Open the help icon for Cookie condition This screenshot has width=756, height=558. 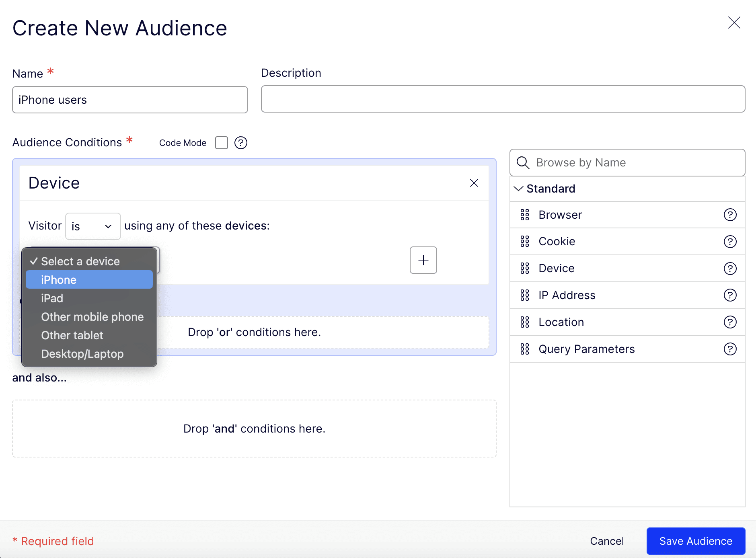click(x=730, y=242)
